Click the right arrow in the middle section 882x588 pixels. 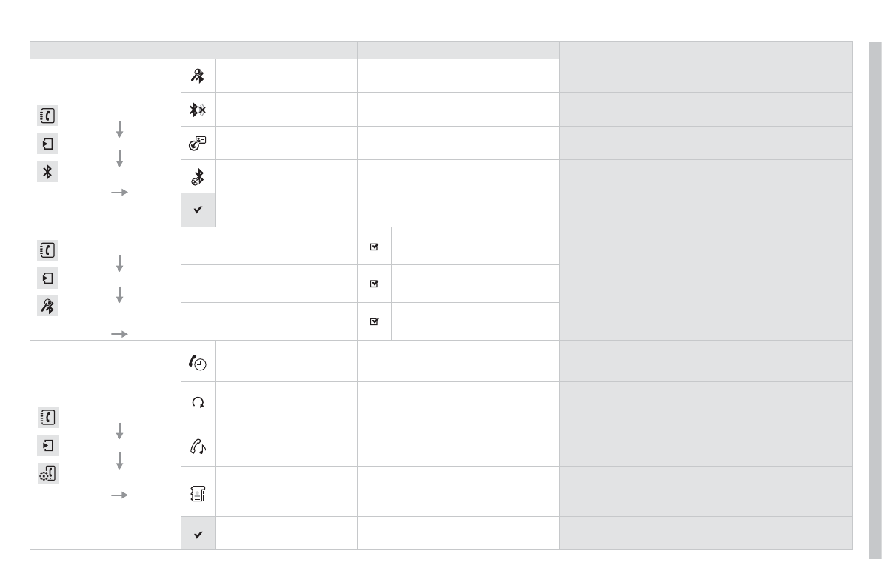[119, 334]
